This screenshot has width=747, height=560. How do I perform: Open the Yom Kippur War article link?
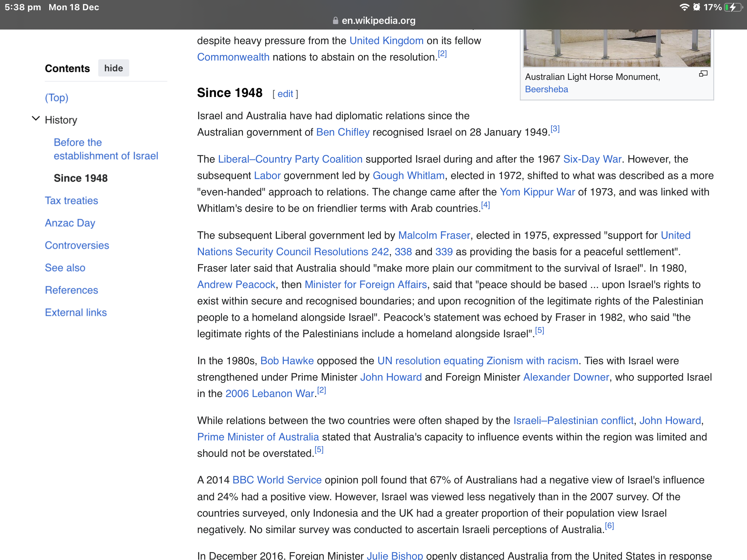pos(537,192)
